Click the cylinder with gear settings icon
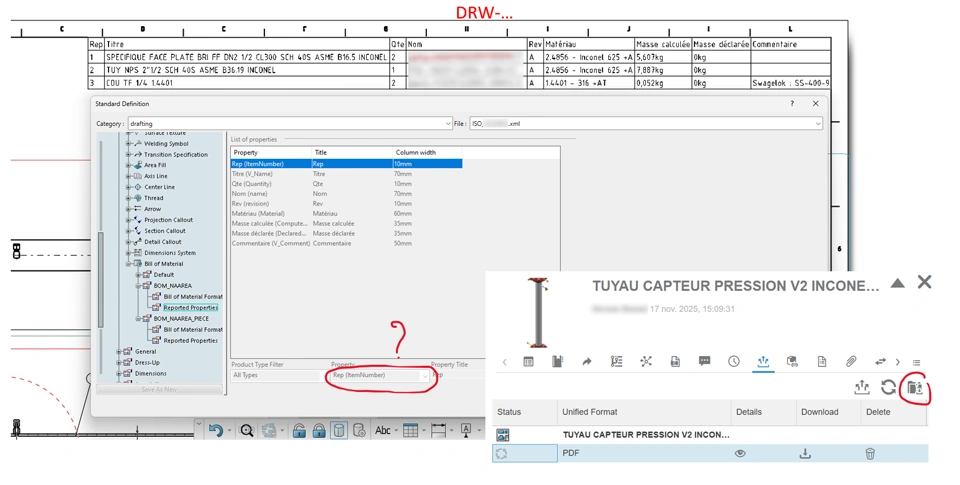Screen dimensions: 960x485 (x=359, y=430)
